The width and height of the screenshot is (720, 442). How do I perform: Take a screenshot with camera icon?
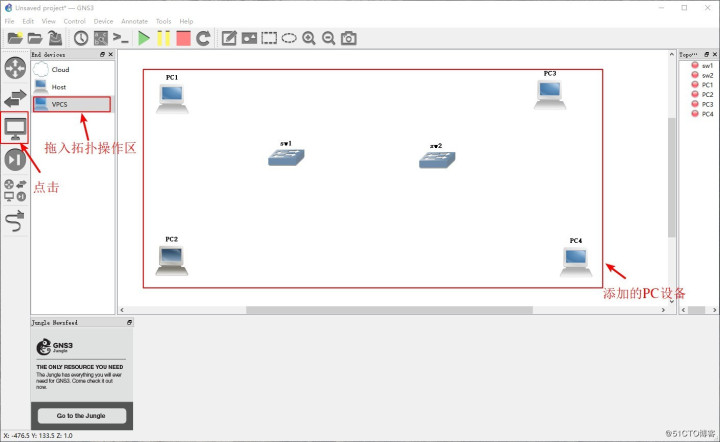click(x=349, y=38)
